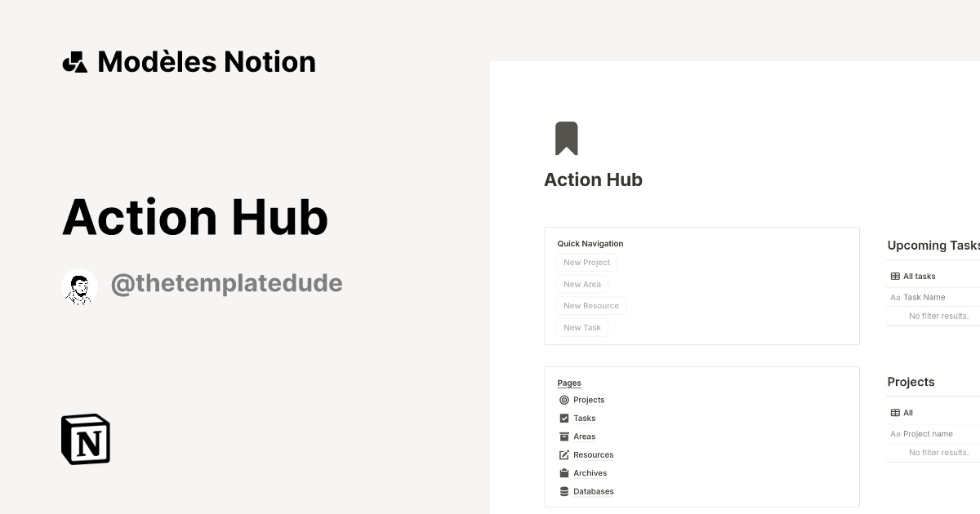Select the New Area button

coord(581,284)
